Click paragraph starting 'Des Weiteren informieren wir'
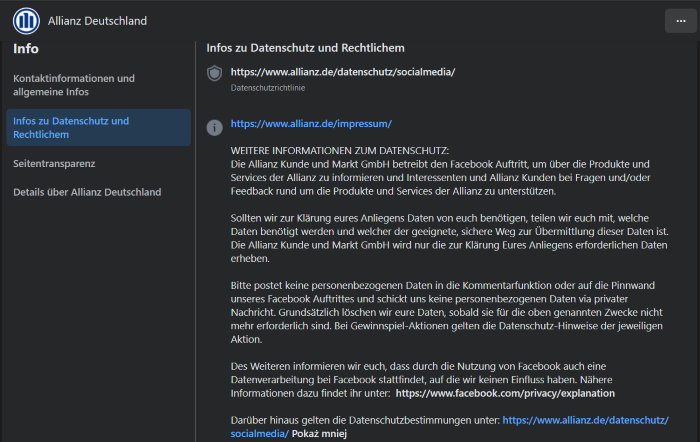Viewport: 700px width, 442px height. [x=422, y=380]
